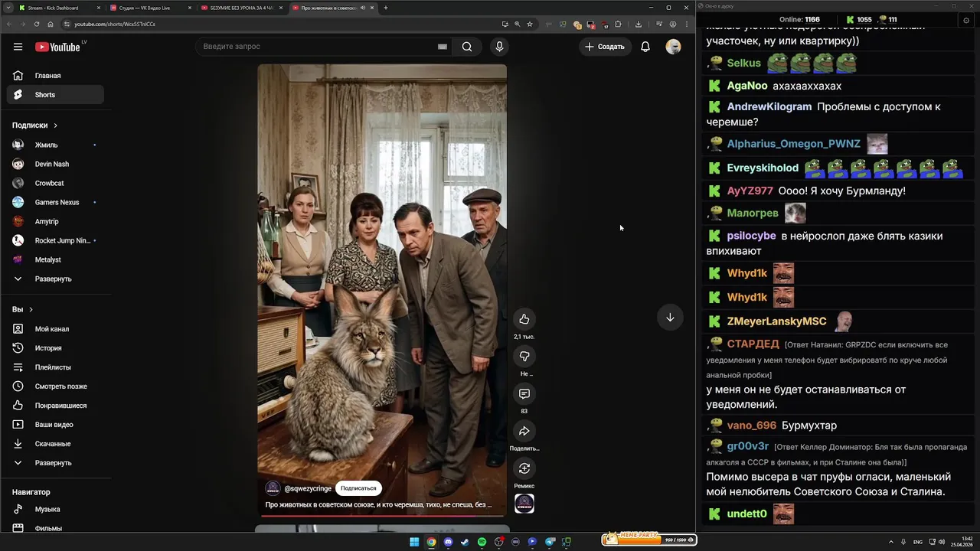This screenshot has height=551, width=980.
Task: Go to YouTube home via logo
Action: point(58,47)
